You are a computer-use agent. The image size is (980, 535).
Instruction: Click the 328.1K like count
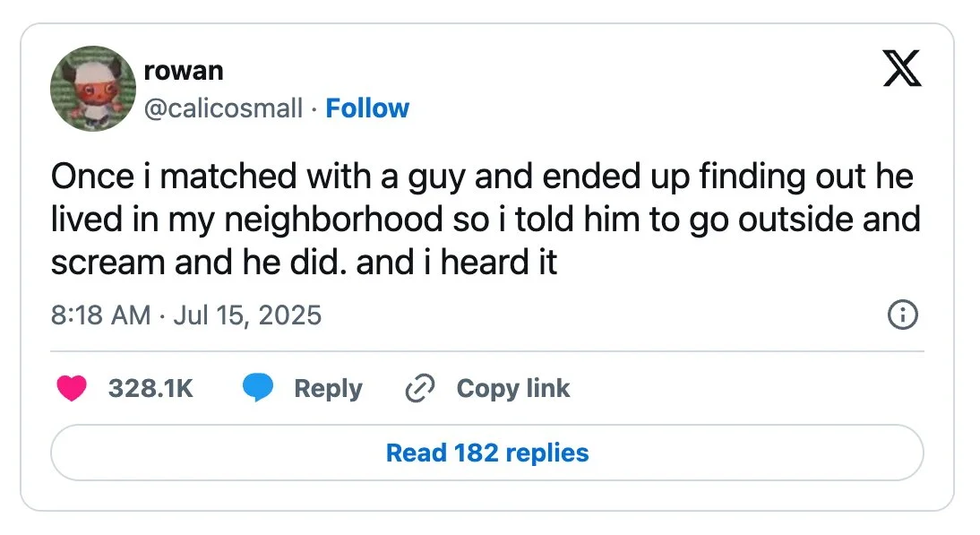(150, 388)
